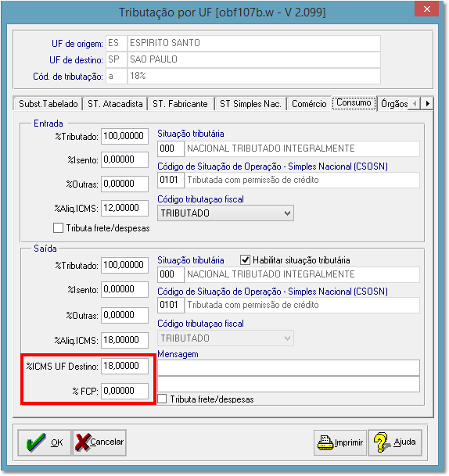The image size is (449, 476).
Task: Click the % FCP field
Action: (x=124, y=391)
